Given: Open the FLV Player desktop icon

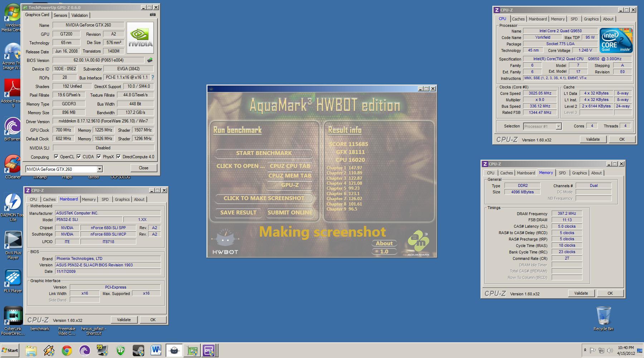Looking at the screenshot, I should (13, 281).
